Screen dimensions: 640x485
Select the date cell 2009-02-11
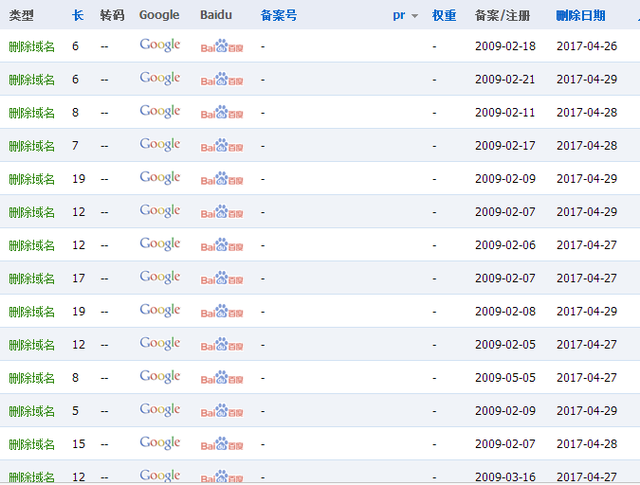pos(505,112)
